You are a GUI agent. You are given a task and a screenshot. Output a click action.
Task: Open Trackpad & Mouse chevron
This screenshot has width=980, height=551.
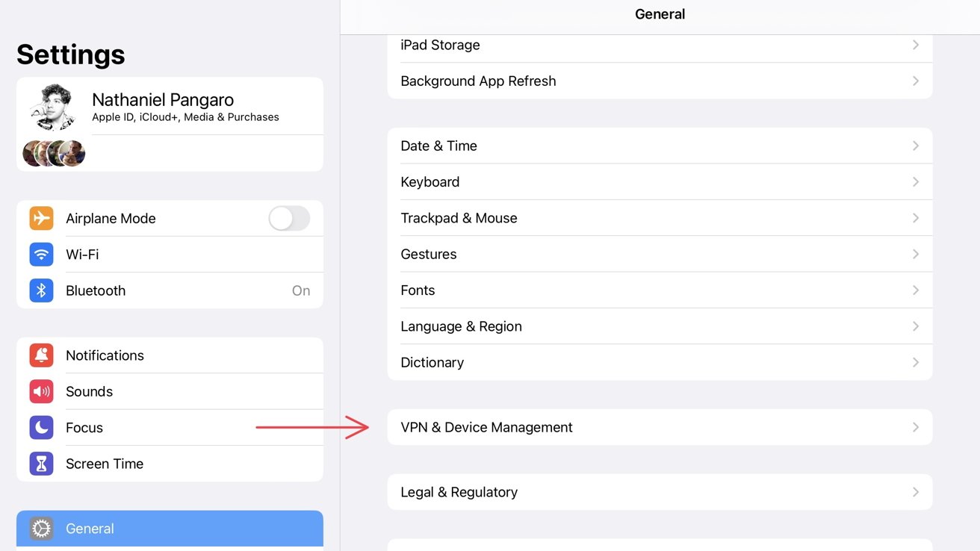pos(916,218)
